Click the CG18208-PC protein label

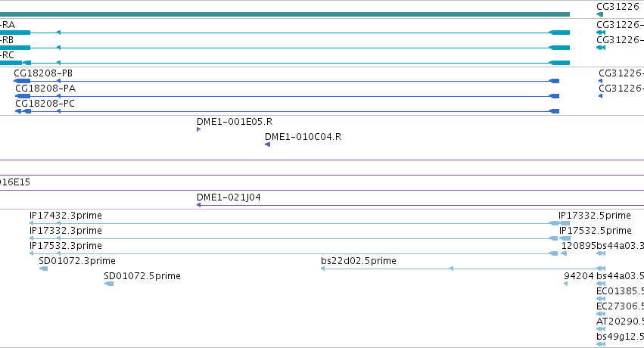coord(45,104)
